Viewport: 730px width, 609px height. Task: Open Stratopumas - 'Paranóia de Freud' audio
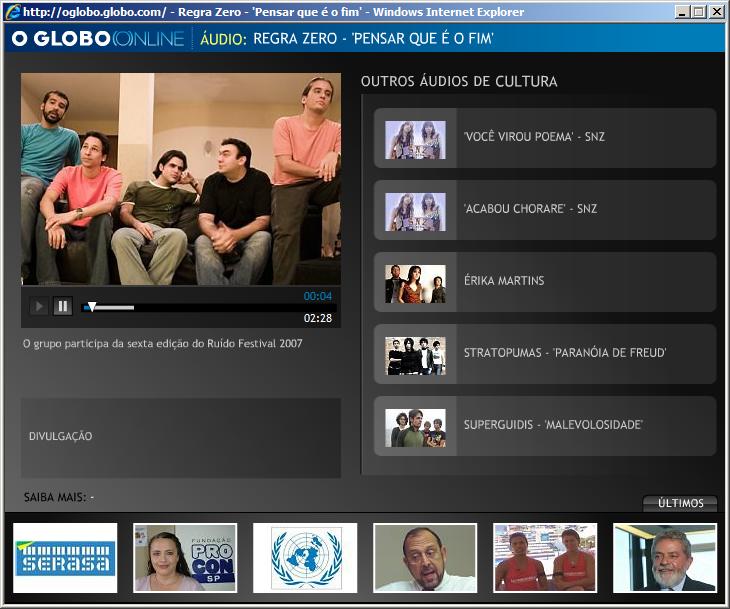coord(545,354)
